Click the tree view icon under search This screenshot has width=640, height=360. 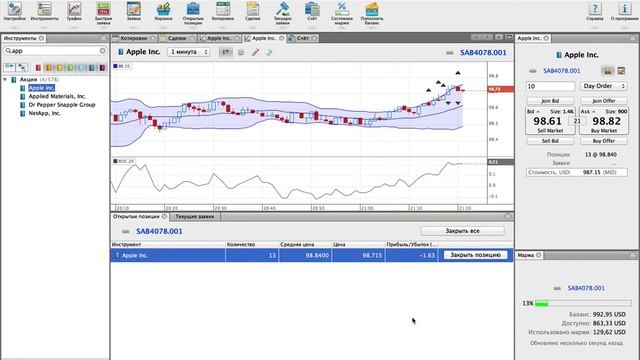pos(22,67)
